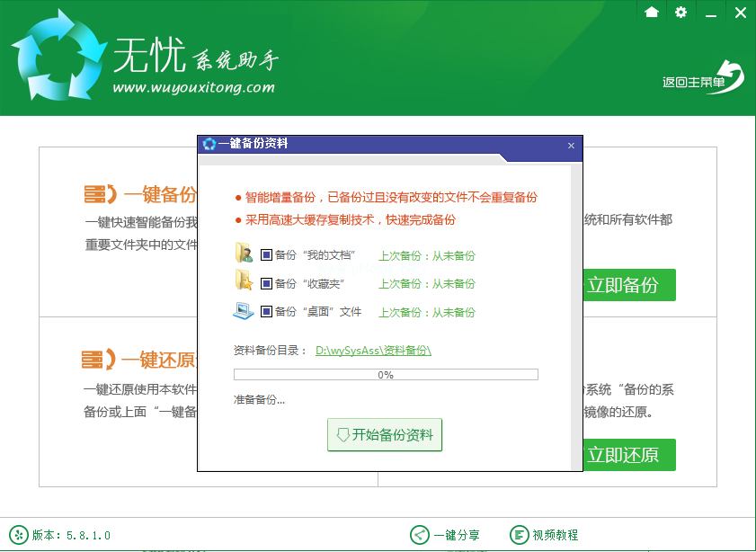Viewport: 756px width, 552px height.
Task: Click the 视频教程 video tutorial icon
Action: 517,533
